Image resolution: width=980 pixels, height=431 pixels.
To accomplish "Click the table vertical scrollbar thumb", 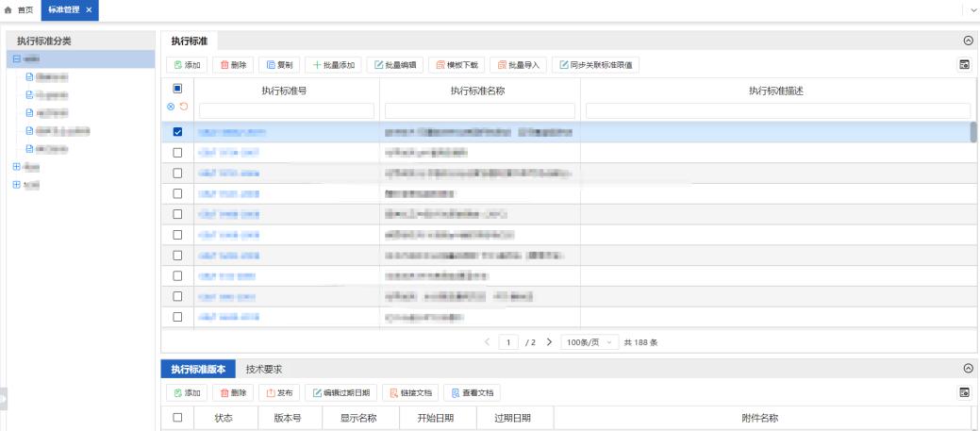I will click(x=973, y=132).
